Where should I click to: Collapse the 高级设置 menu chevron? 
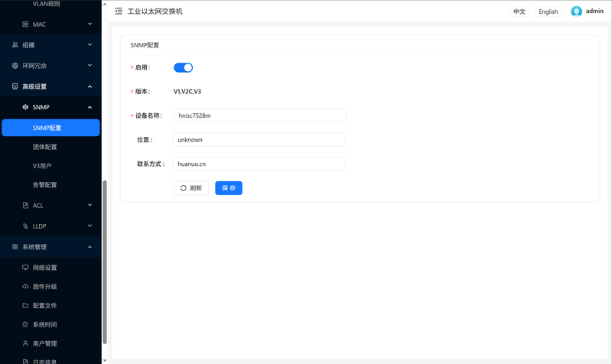pos(90,86)
